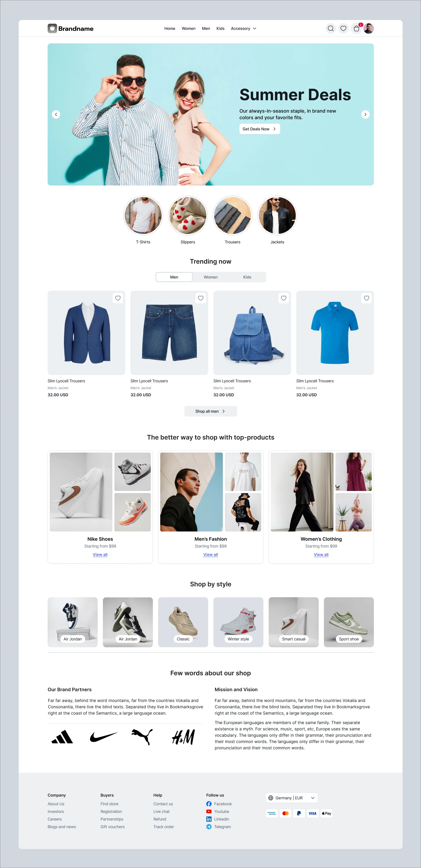Screen dimensions: 421x868
Task: Click the Get Deals Now button
Action: [x=259, y=129]
